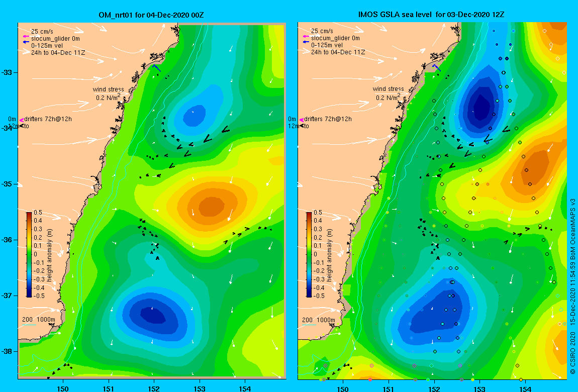
Task: Click the '-0.5' color bar value in right map
Action: coord(319,296)
